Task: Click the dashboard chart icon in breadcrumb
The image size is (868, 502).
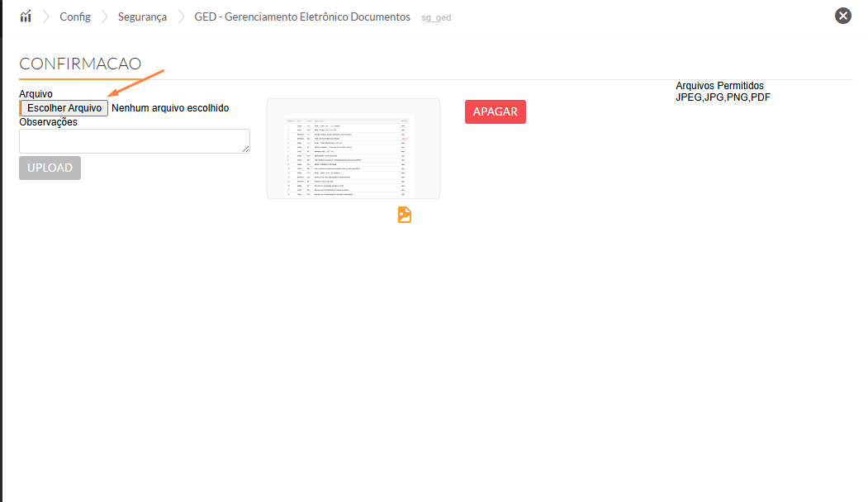Action: coord(26,17)
